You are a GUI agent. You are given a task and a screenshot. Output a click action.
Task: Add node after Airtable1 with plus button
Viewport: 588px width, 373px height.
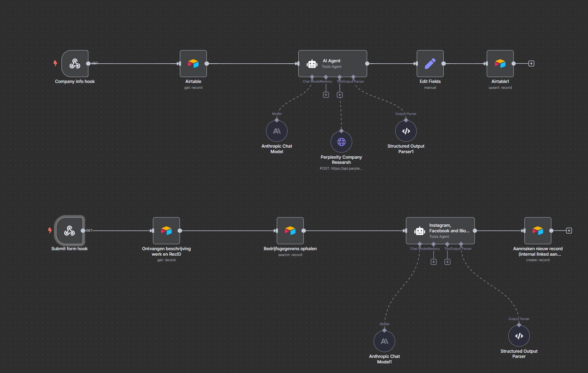531,64
